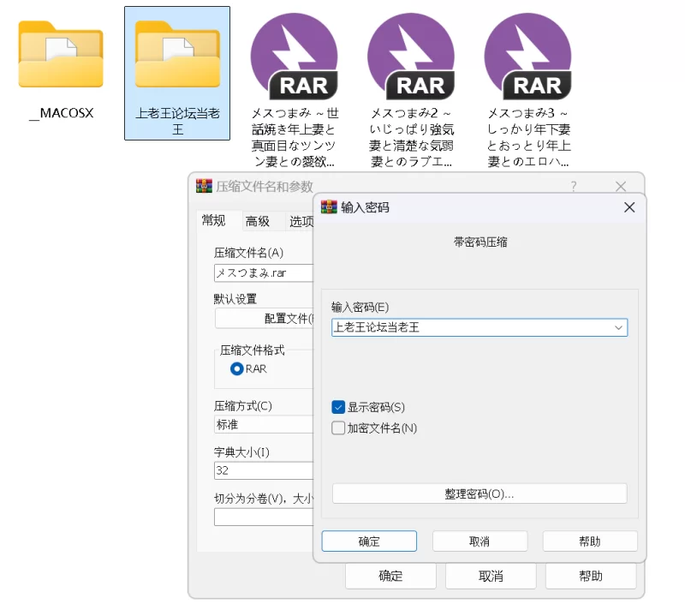
Task: Uncheck 显示密码(S) checkbox
Action: 338,407
